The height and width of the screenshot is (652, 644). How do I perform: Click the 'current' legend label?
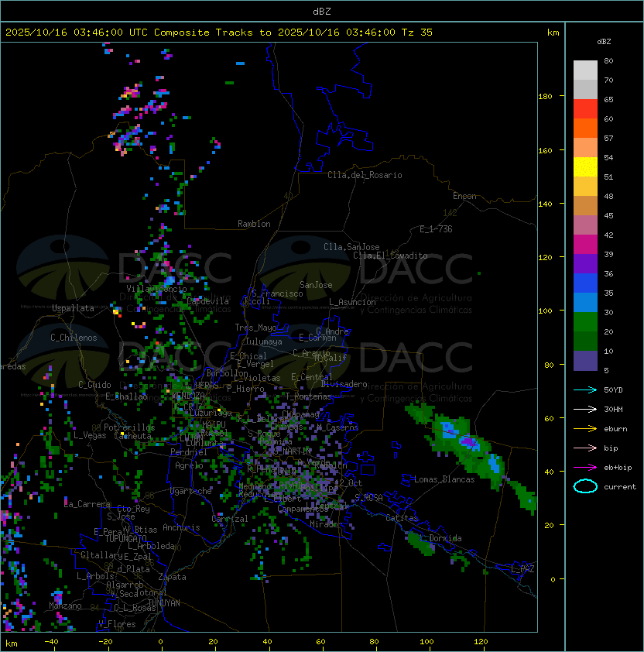(x=620, y=487)
